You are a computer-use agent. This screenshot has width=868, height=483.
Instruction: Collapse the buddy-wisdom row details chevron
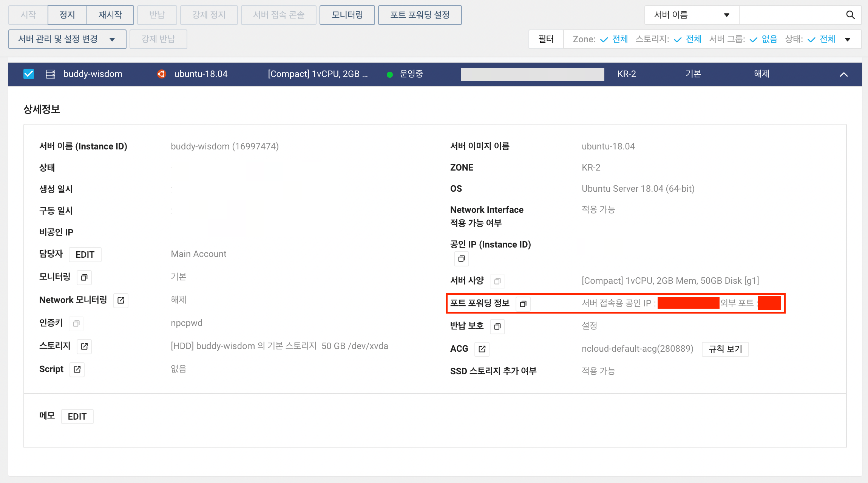tap(843, 74)
